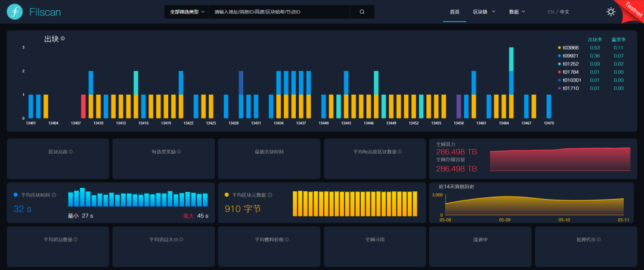This screenshot has width=644, height=270.
Task: Click the 0.36 block rate value
Action: point(595,56)
